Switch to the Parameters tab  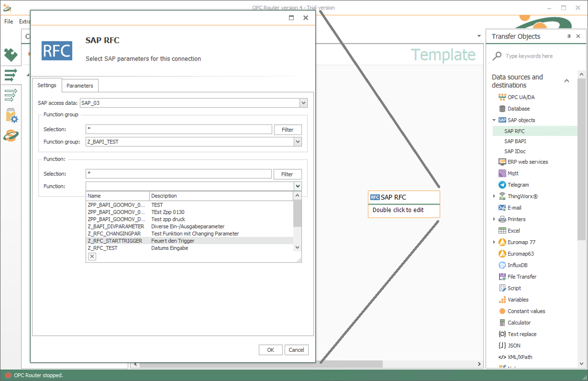click(80, 86)
